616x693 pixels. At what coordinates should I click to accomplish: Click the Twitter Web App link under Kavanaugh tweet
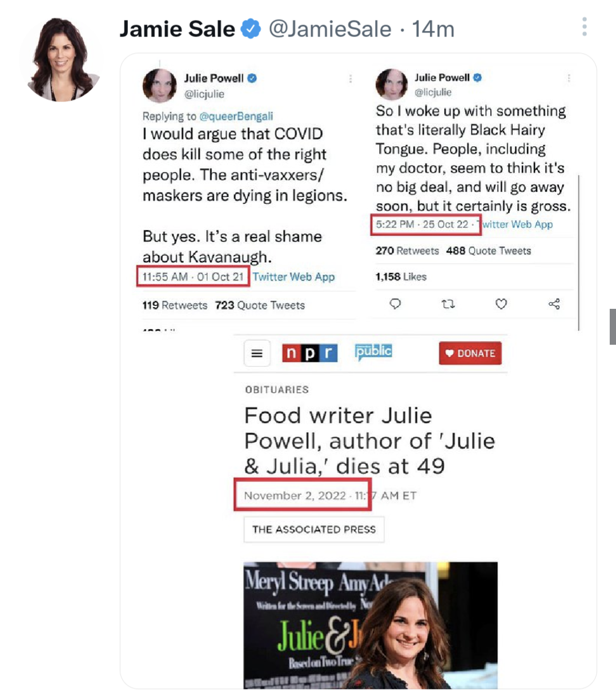pyautogui.click(x=293, y=277)
